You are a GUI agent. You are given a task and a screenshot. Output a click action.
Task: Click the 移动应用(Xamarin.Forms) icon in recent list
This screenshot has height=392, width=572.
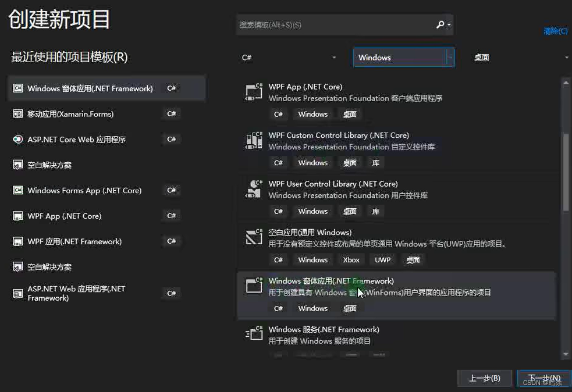(x=17, y=114)
